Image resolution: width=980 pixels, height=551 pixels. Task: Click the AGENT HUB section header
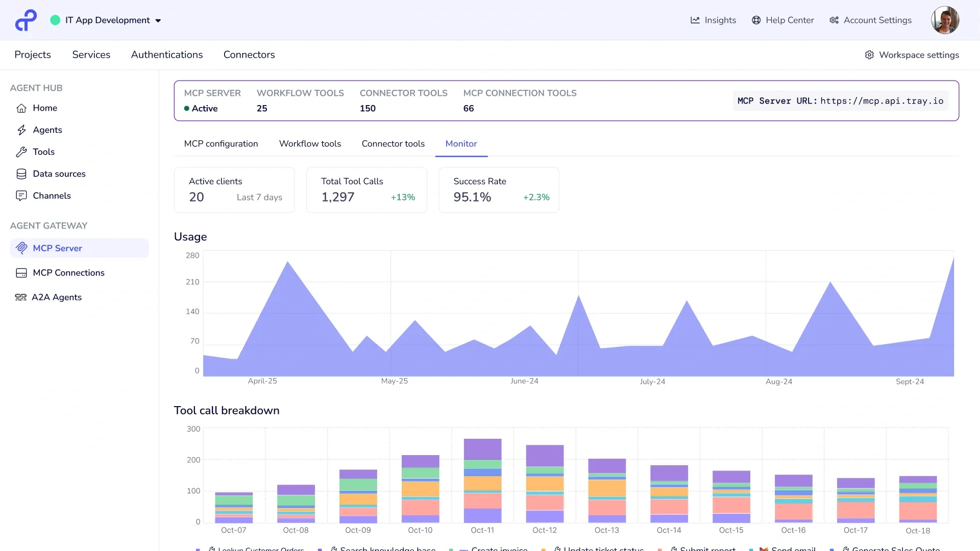pos(36,88)
